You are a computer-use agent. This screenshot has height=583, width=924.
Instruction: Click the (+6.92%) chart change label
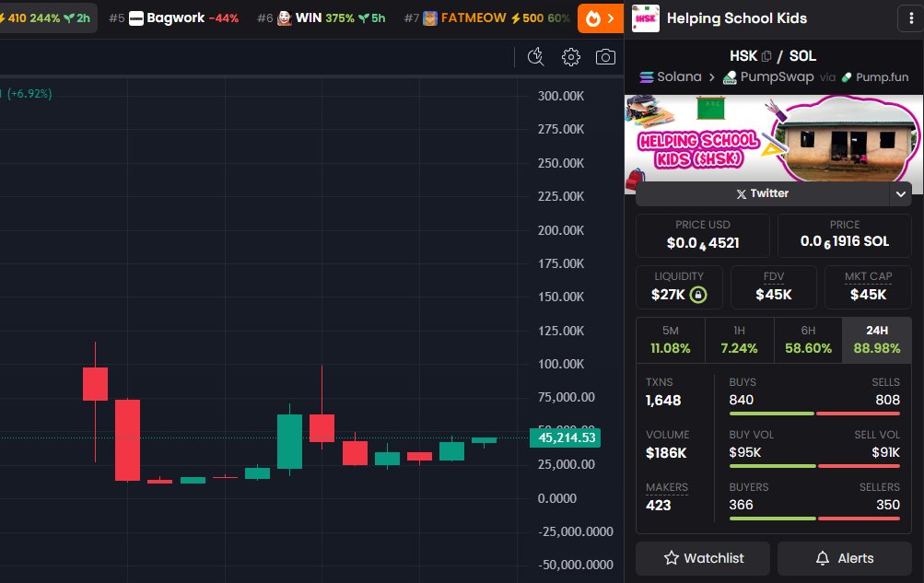click(x=29, y=94)
